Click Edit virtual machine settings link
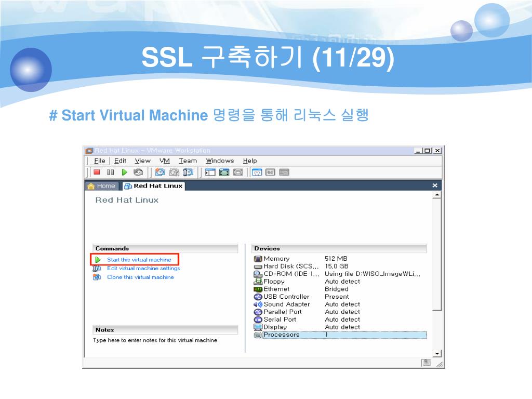 [143, 269]
